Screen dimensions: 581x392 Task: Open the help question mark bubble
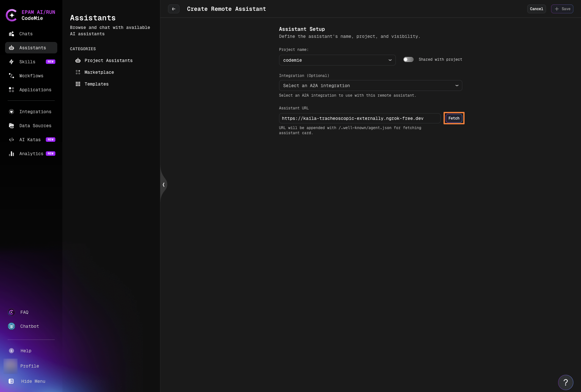[x=565, y=382]
